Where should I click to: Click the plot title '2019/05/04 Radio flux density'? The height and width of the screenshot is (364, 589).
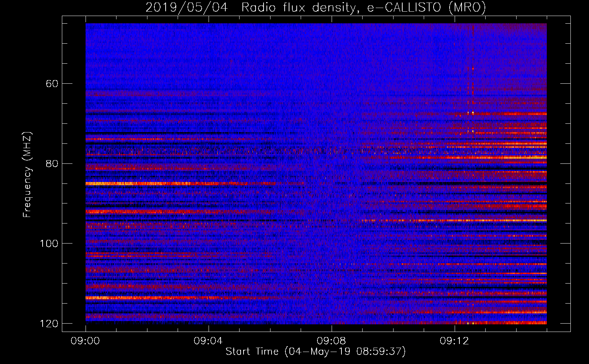click(316, 7)
